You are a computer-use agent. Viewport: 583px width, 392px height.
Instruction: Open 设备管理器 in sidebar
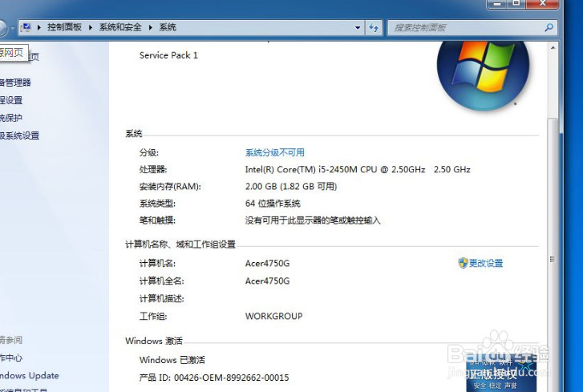click(15, 83)
